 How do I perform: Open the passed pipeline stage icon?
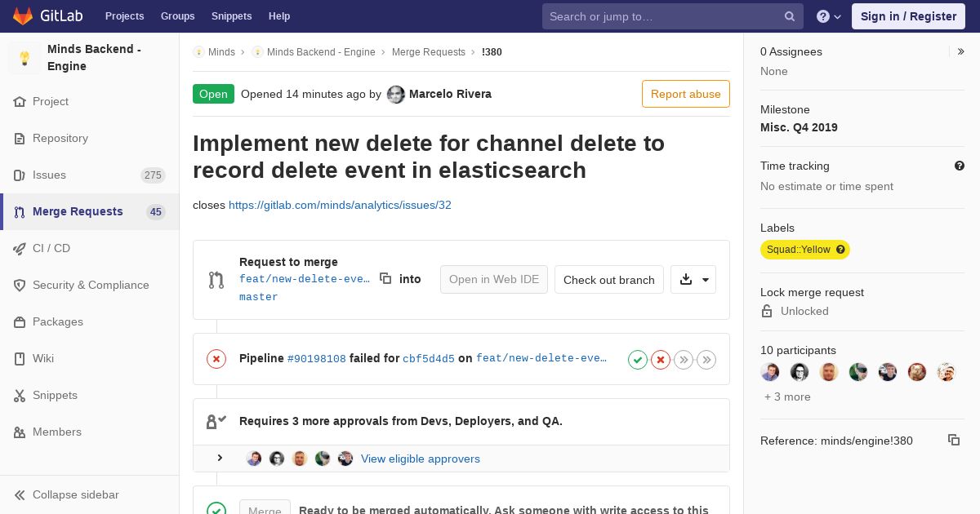tap(638, 359)
